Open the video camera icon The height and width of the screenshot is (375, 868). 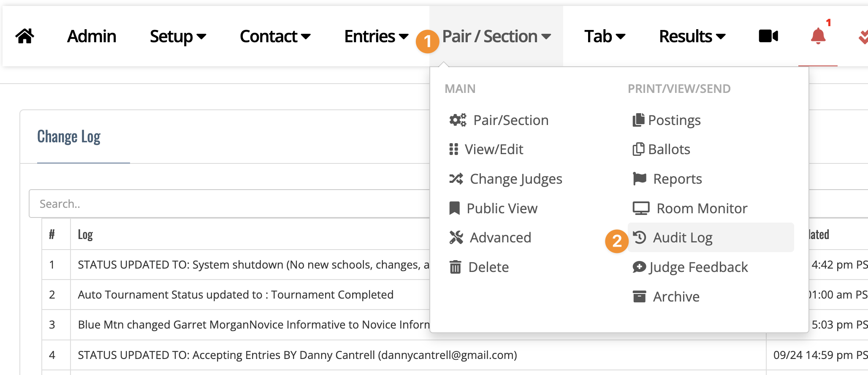pyautogui.click(x=768, y=36)
